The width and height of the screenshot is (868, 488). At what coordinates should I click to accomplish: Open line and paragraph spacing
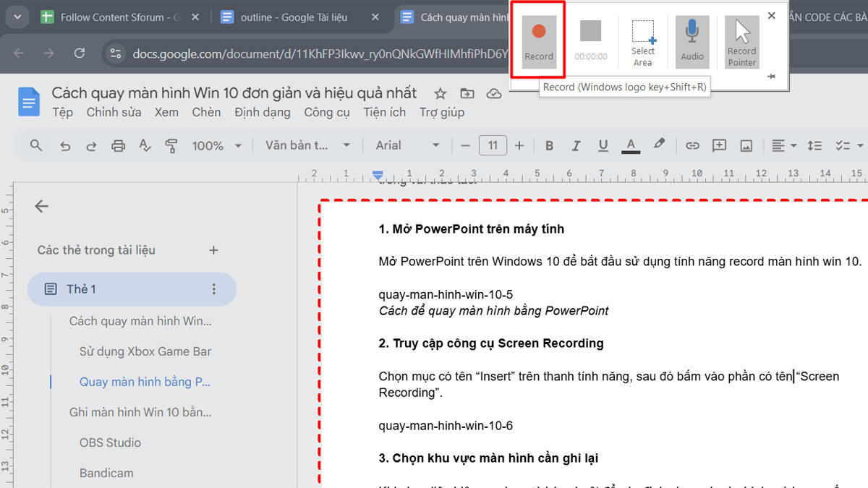(x=814, y=145)
